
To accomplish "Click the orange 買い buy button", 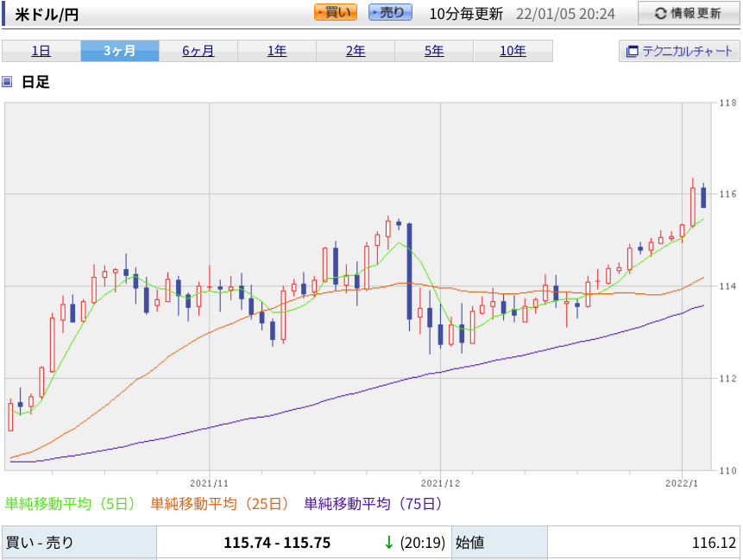I will point(336,12).
